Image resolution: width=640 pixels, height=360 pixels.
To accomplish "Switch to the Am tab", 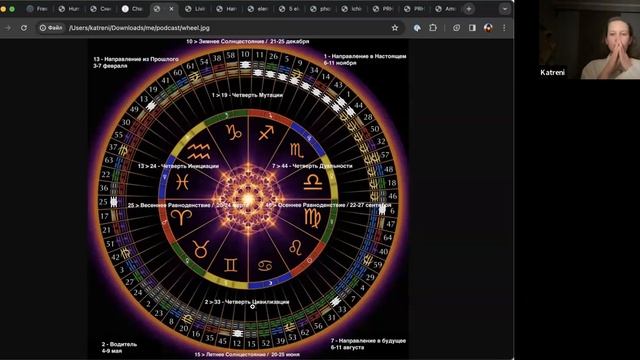I will (x=446, y=9).
